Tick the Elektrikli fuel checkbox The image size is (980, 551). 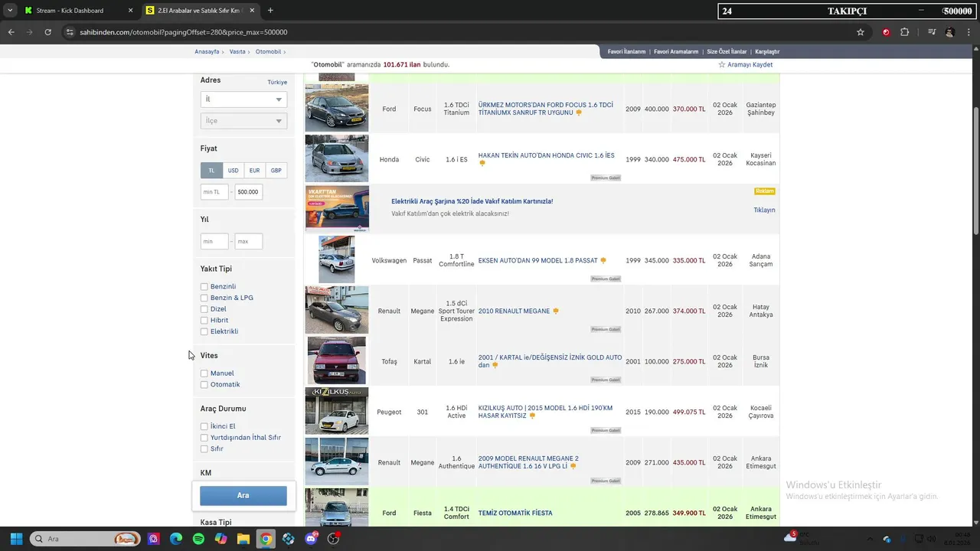pyautogui.click(x=204, y=331)
